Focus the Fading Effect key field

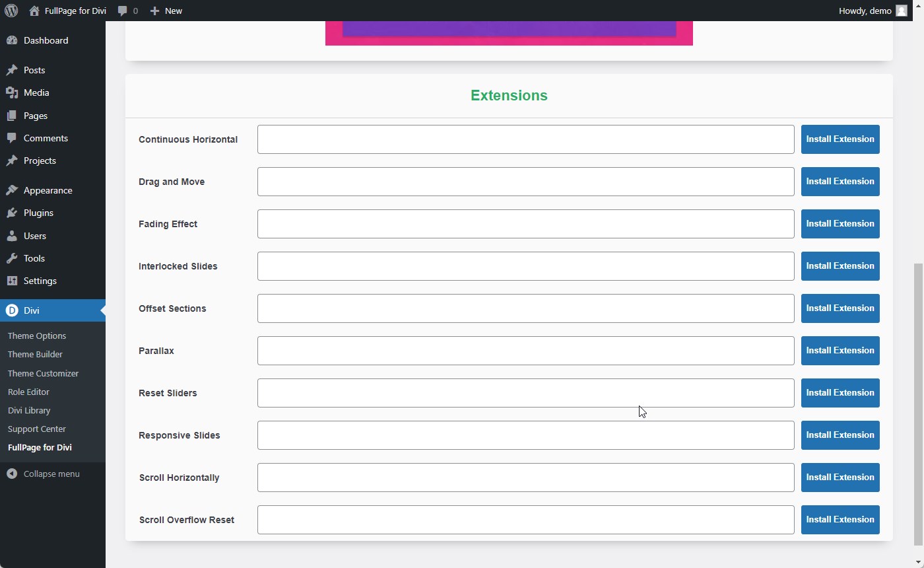pyautogui.click(x=526, y=224)
